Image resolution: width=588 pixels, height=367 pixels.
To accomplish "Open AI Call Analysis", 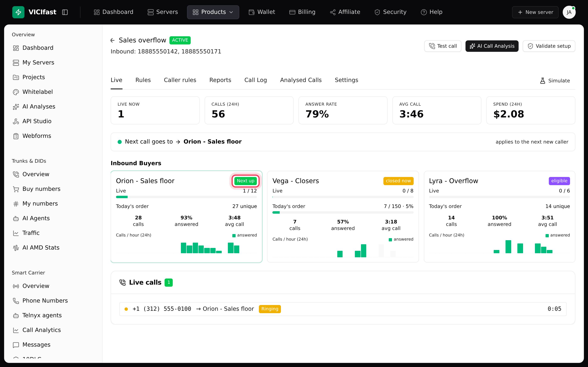I will pyautogui.click(x=492, y=46).
